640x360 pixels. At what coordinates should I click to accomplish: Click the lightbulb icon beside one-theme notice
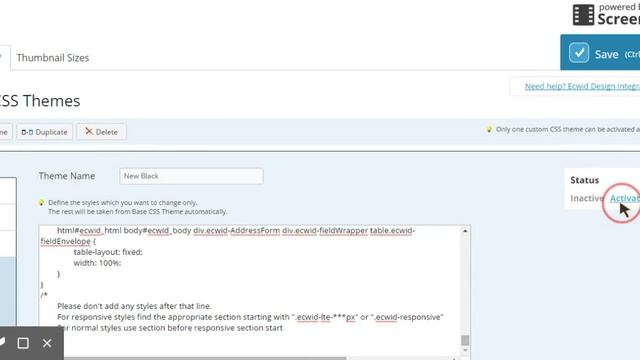pyautogui.click(x=489, y=129)
